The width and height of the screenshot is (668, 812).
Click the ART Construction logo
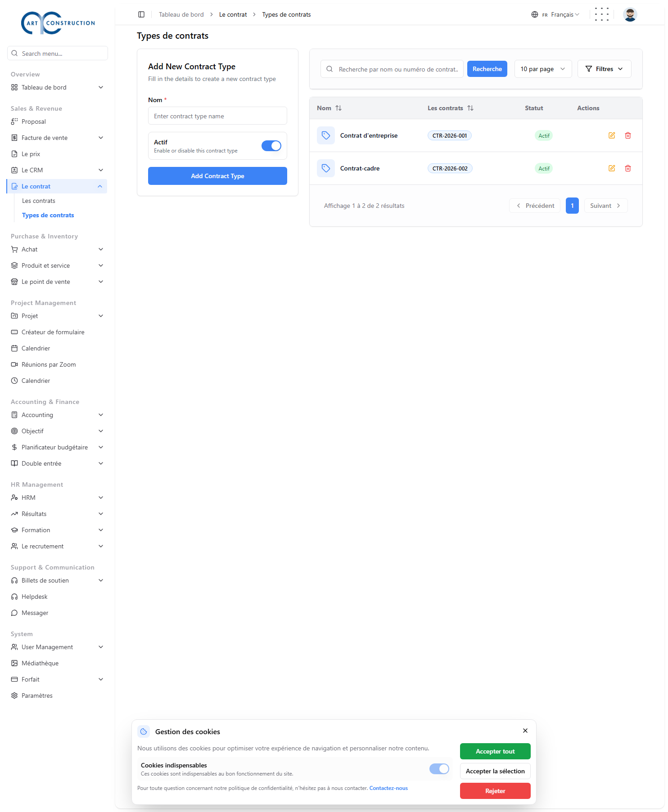coord(58,23)
